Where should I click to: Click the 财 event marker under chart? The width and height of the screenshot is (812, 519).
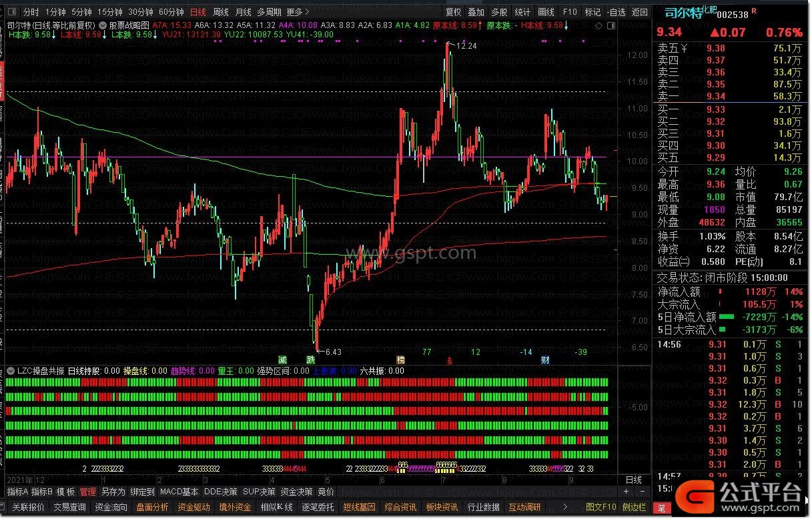point(545,360)
